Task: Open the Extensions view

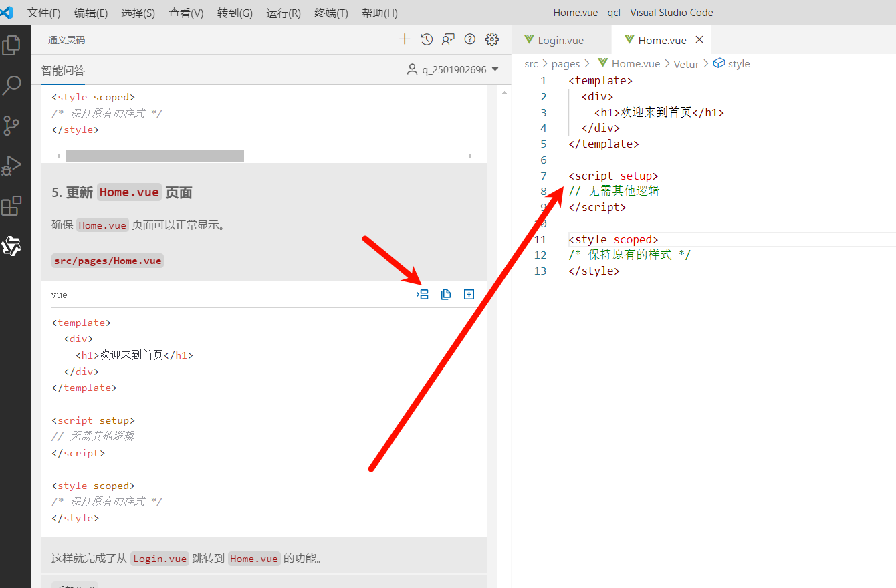Action: (11, 206)
